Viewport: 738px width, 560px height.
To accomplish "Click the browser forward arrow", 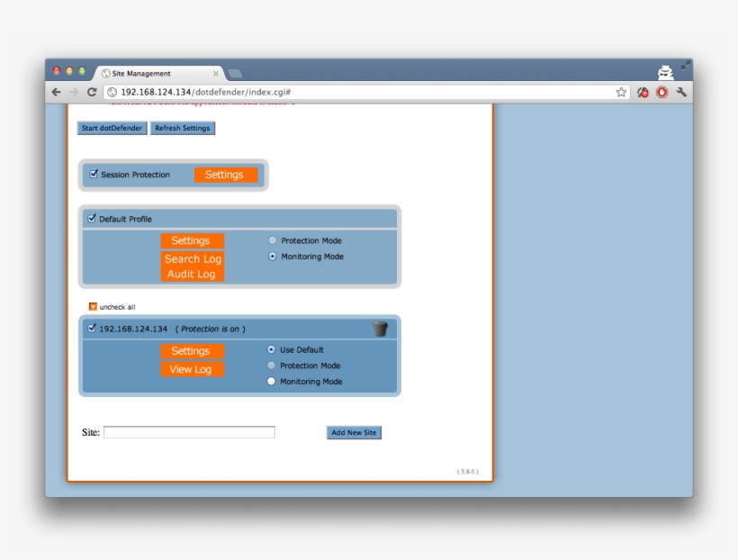I will click(74, 93).
